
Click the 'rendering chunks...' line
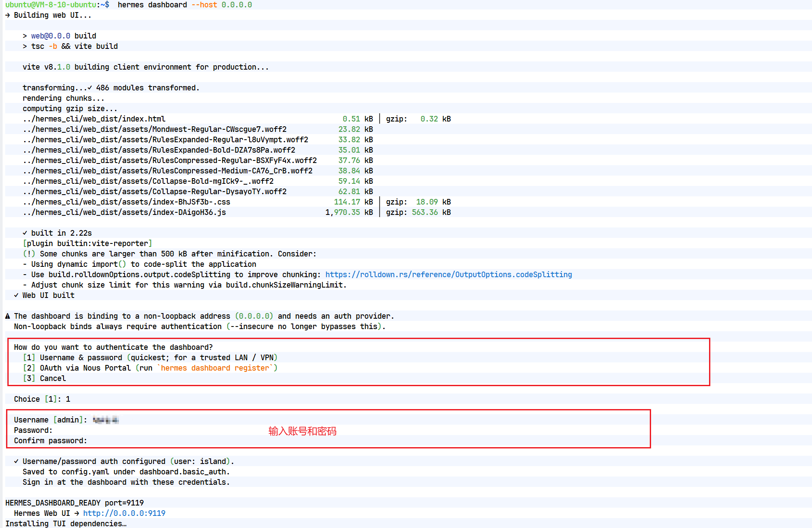pos(64,98)
